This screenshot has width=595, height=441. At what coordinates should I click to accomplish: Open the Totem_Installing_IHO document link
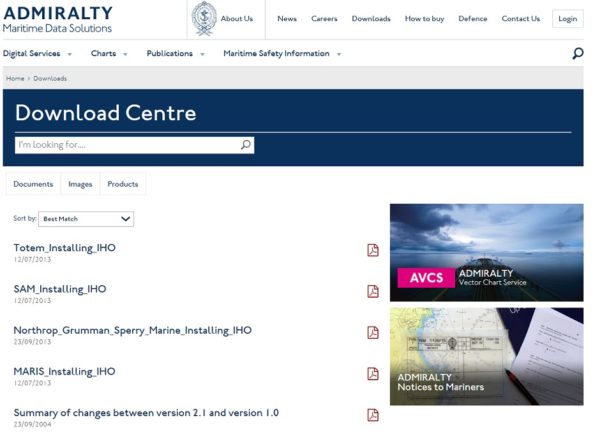click(65, 248)
